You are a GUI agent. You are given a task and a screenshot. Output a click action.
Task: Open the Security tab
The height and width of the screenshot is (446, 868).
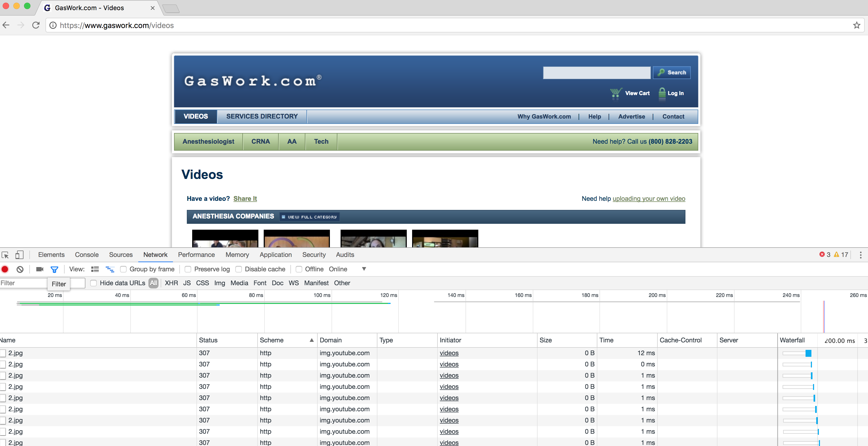[x=314, y=255]
